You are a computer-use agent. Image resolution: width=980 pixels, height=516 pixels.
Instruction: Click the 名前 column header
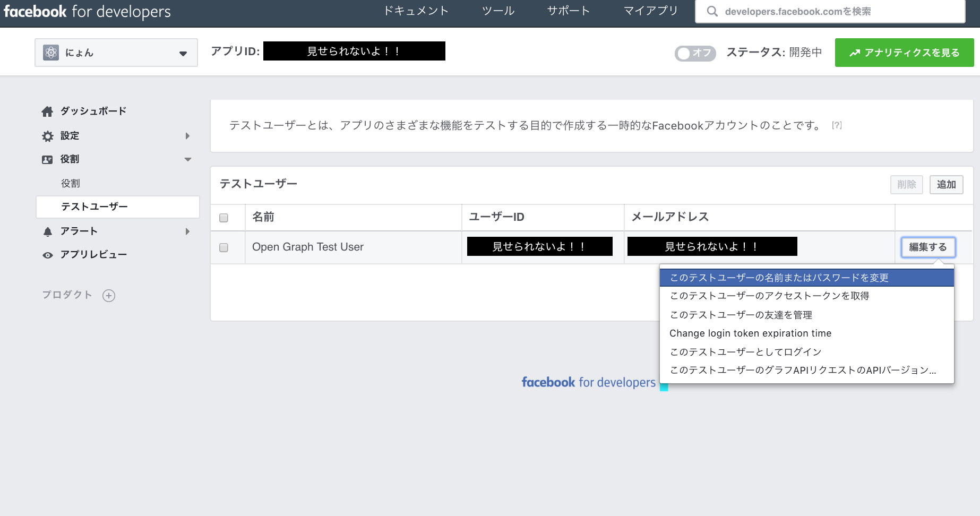coord(263,217)
